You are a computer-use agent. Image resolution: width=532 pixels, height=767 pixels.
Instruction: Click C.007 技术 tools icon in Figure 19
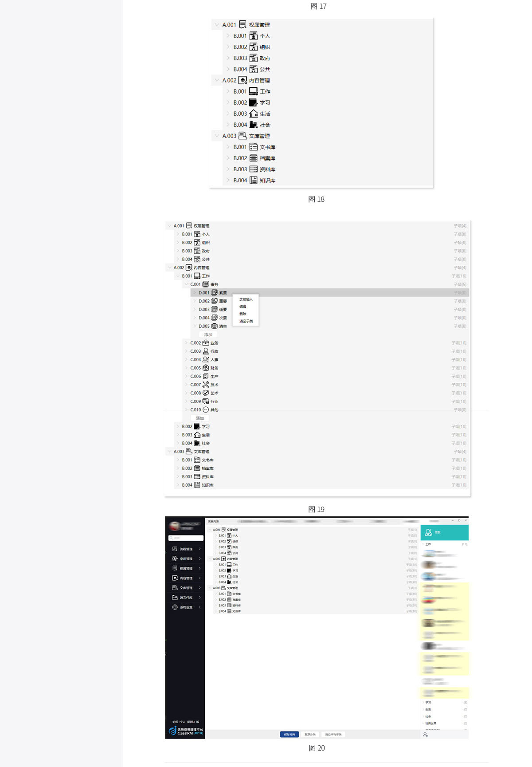click(206, 385)
